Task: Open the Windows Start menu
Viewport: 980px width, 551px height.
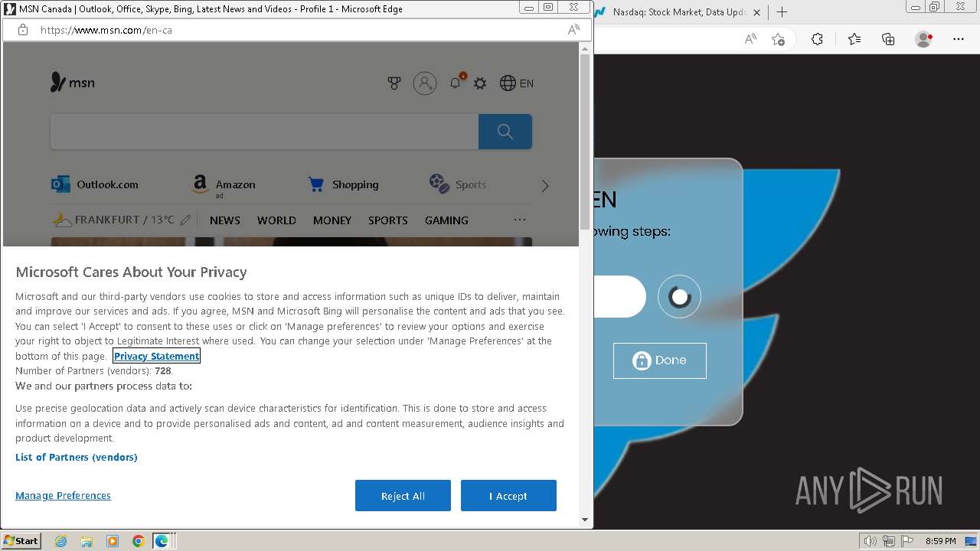Action: click(x=21, y=540)
